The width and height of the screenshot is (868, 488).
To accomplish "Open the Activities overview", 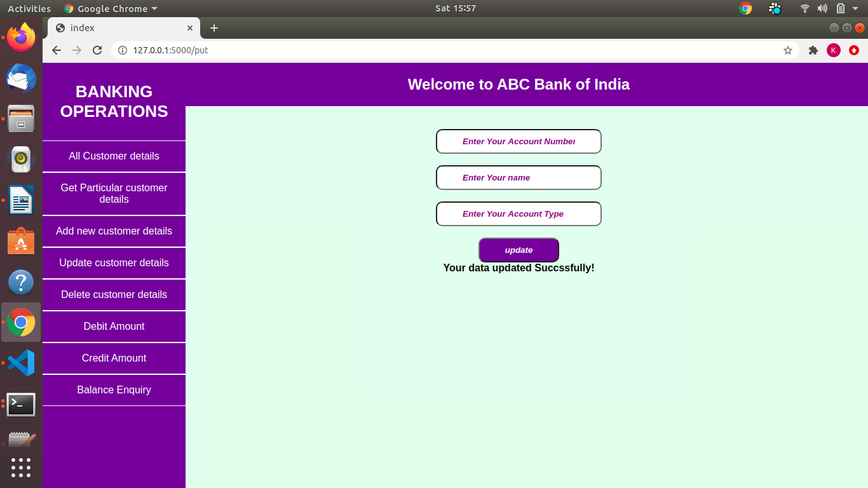I will 29,8.
